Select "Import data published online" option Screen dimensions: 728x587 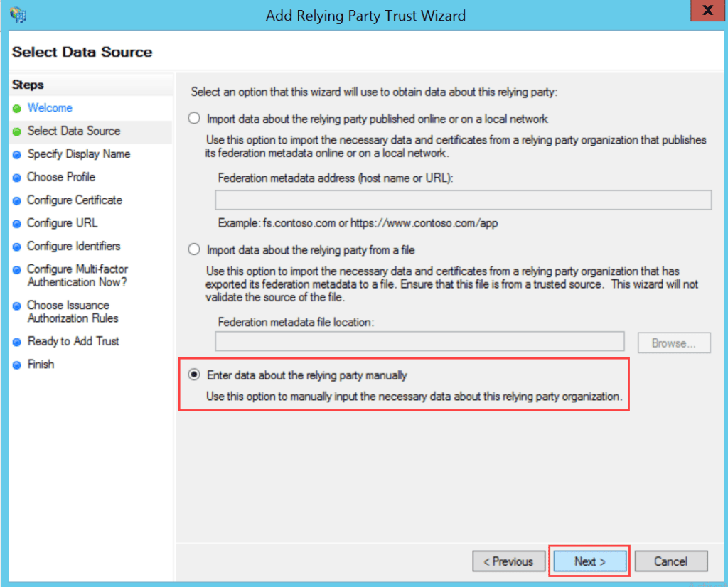[x=193, y=118]
